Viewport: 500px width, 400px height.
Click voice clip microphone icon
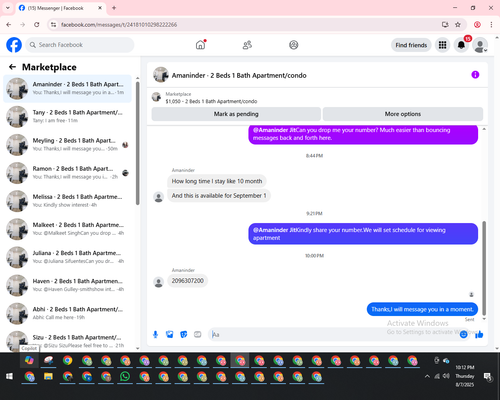(155, 334)
